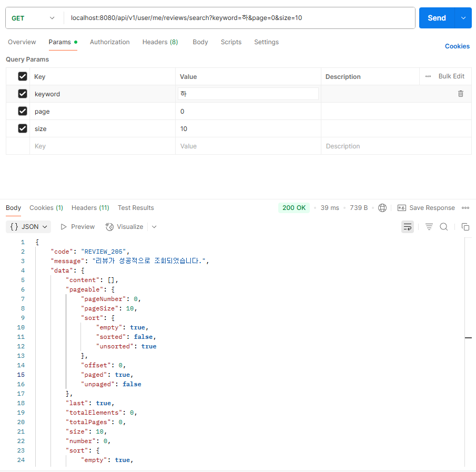Click the Visualize button
Image resolution: width=476 pixels, height=472 pixels.
coord(125,227)
